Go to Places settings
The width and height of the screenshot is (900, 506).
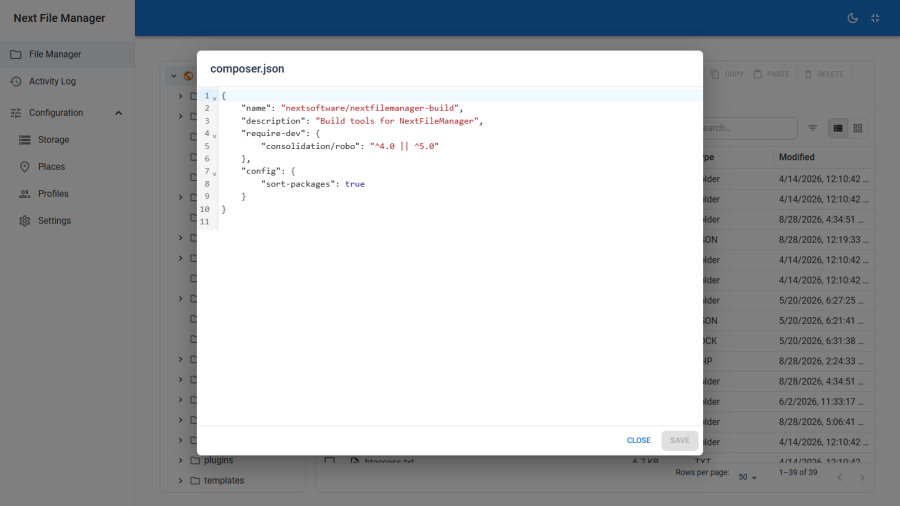pos(67,166)
